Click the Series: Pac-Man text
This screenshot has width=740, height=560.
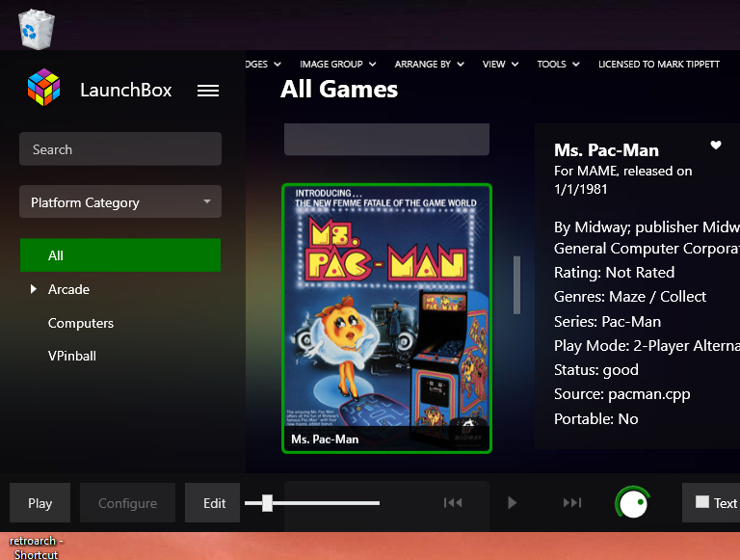click(x=607, y=322)
